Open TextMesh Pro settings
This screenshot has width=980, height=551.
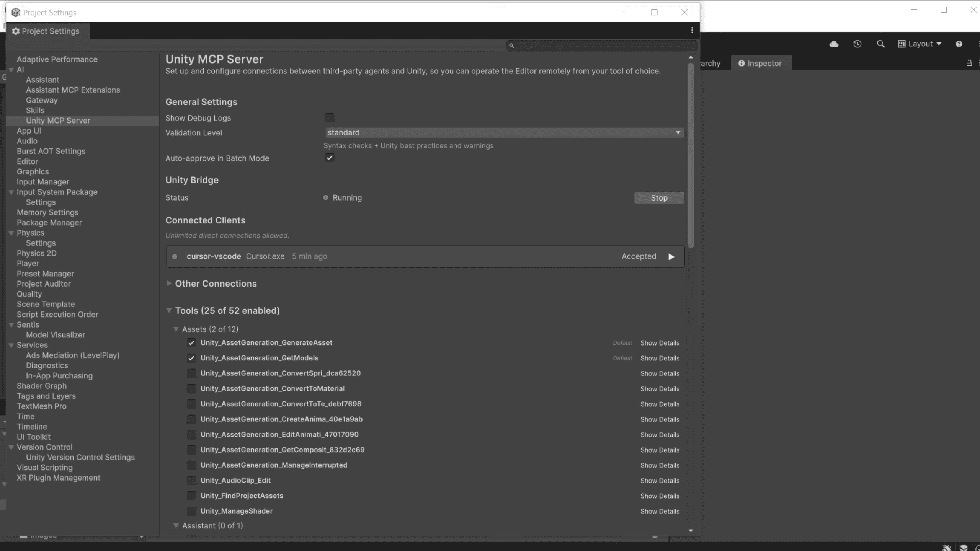(41, 406)
